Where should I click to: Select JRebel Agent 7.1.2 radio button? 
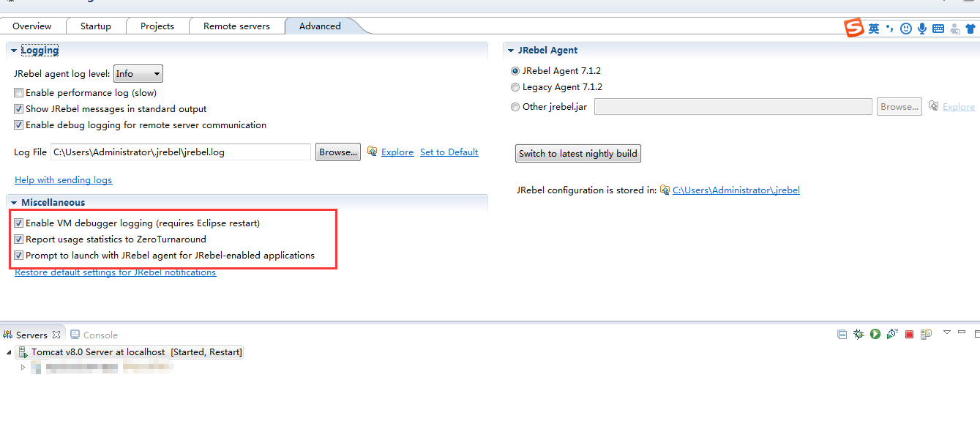click(515, 71)
